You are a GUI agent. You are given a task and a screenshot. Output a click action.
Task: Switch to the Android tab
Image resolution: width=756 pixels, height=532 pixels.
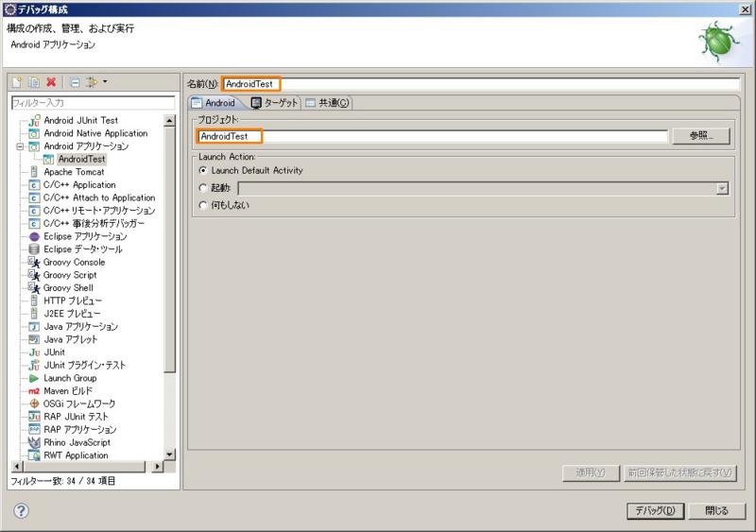215,103
